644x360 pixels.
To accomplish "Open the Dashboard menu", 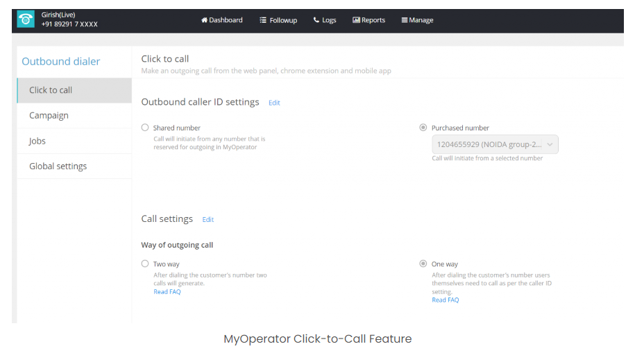I will coord(222,20).
